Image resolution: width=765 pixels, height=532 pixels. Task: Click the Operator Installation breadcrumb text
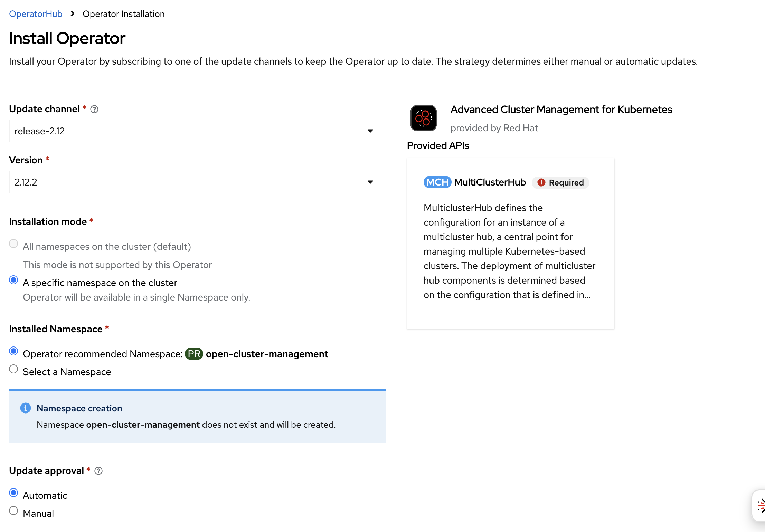(124, 14)
